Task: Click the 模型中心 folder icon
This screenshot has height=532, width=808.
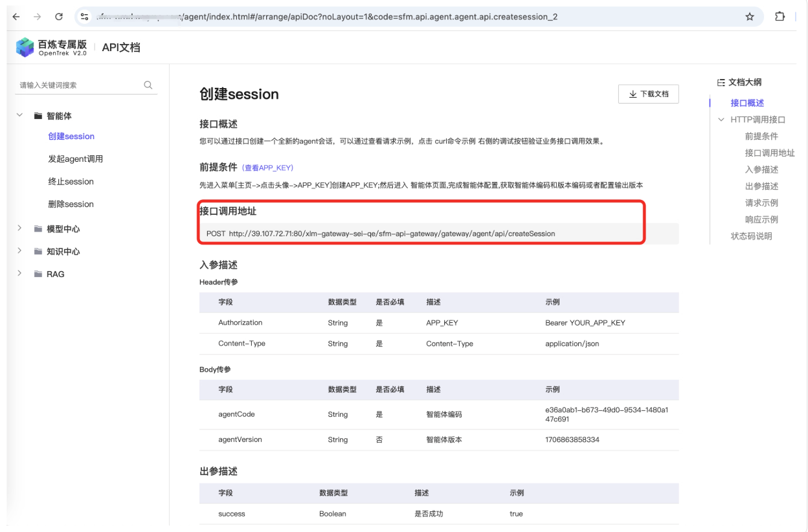Action: tap(38, 228)
